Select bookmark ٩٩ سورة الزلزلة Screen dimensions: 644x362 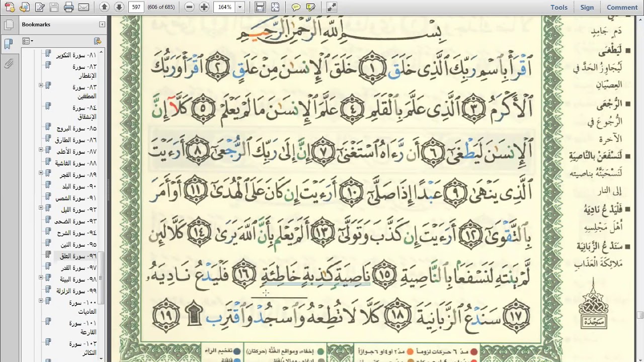tap(76, 291)
